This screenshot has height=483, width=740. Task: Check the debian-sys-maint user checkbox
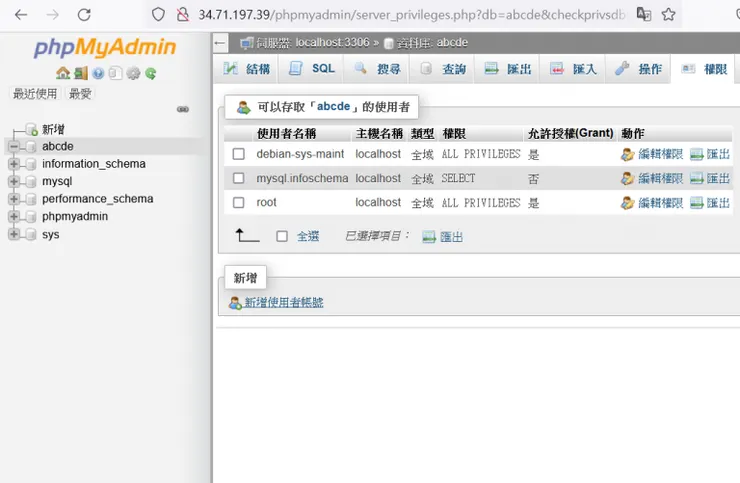pyautogui.click(x=239, y=154)
